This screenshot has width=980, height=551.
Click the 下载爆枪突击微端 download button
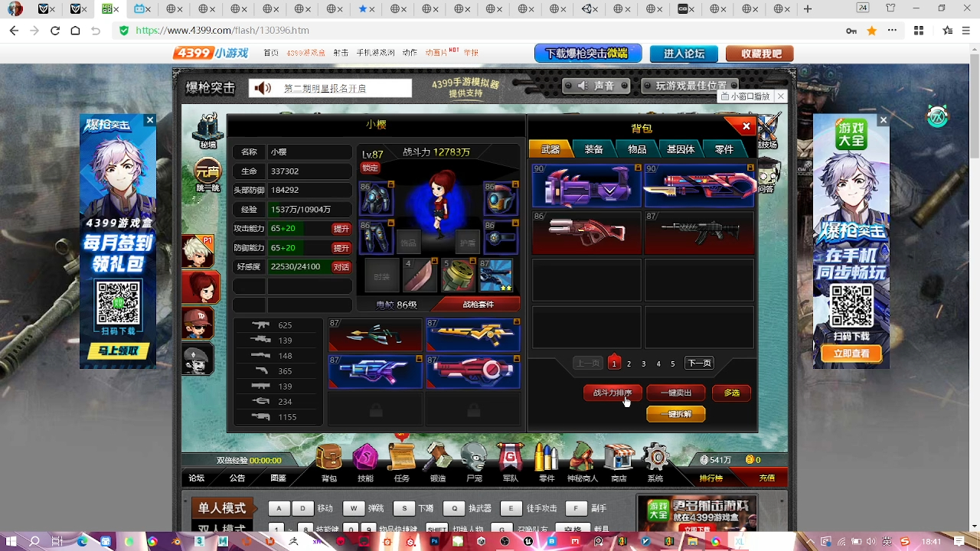click(587, 54)
